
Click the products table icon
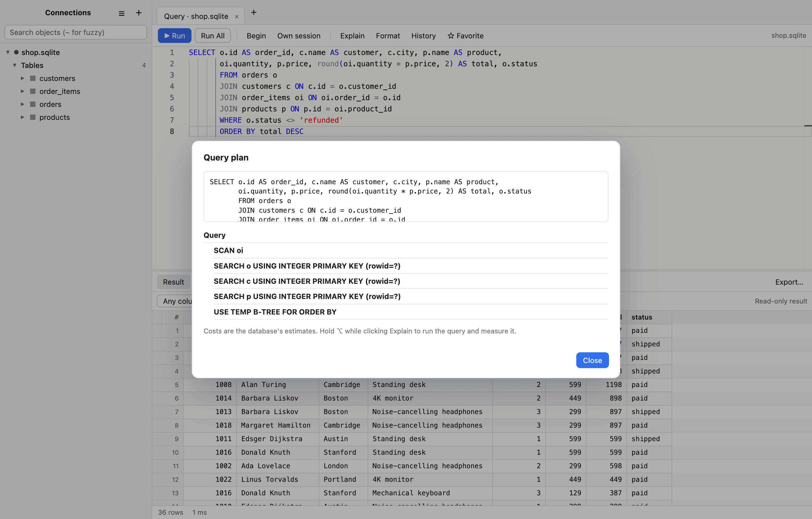[x=33, y=117]
